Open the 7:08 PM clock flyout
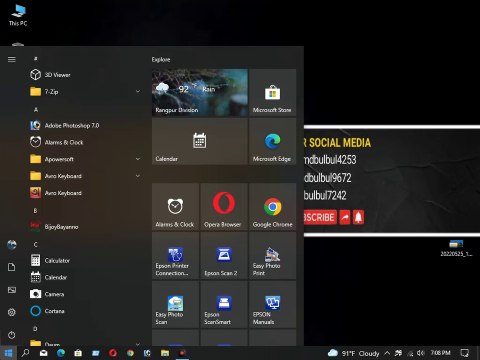This screenshot has width=480, height=360. pos(440,353)
